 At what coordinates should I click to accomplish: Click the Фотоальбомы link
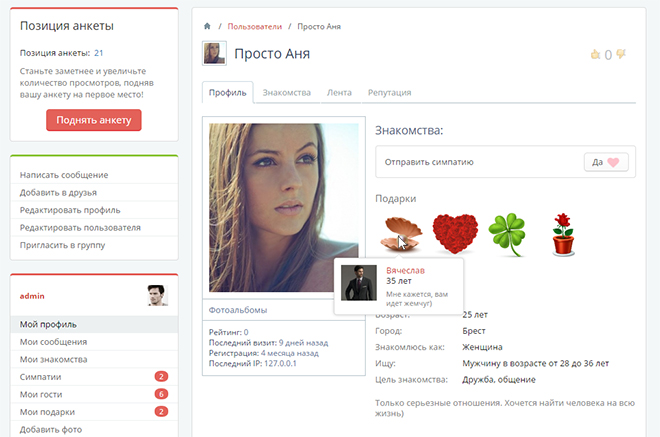[238, 310]
